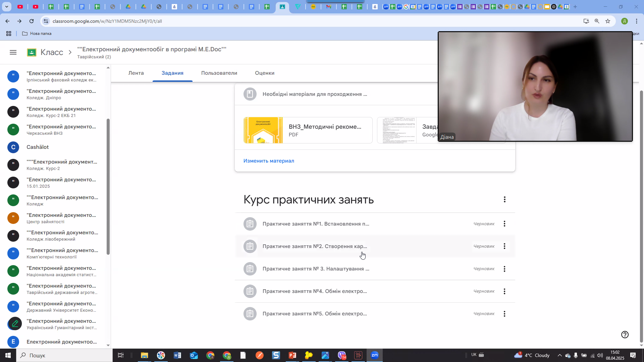Open three-dot menu of Практичне заняття №2
The width and height of the screenshot is (644, 362).
(x=504, y=246)
